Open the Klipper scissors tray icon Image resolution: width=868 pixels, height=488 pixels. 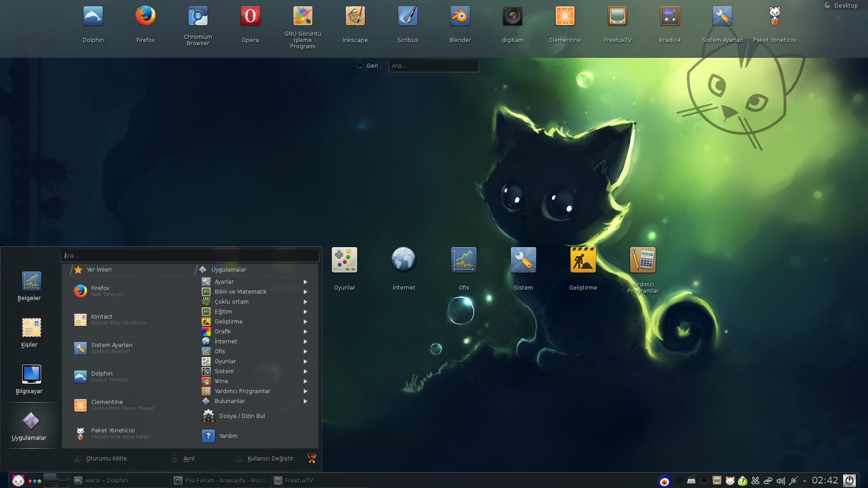[756, 481]
